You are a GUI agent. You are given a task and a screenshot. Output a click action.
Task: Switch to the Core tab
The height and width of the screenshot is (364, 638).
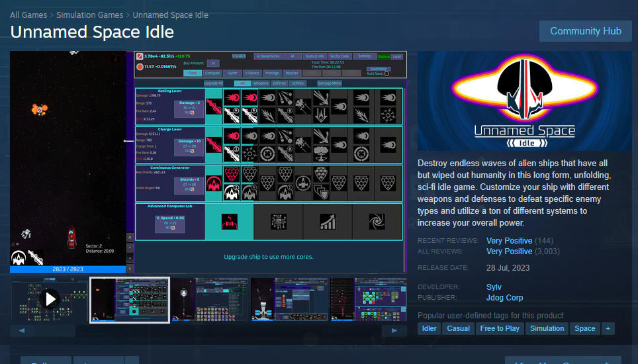coord(193,73)
